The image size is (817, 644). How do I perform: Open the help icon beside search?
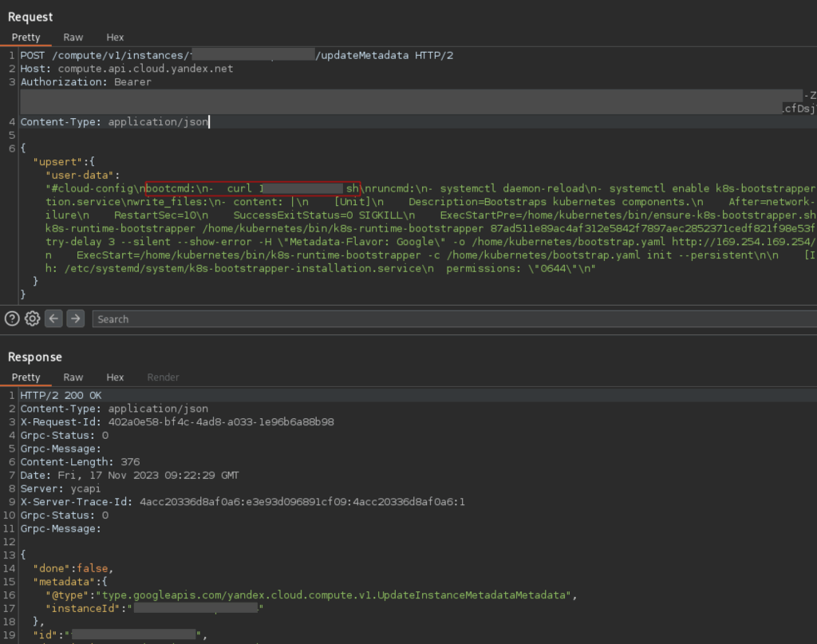[x=12, y=319]
